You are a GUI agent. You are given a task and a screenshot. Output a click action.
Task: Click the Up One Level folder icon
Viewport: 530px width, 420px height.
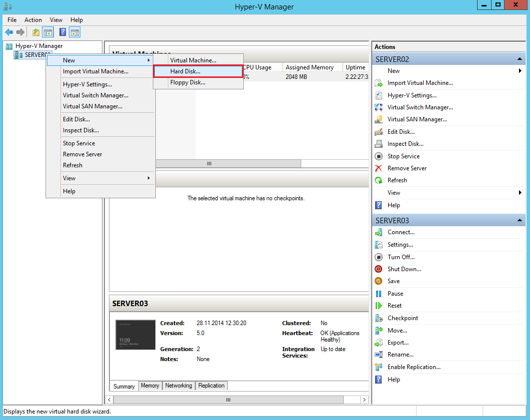tap(36, 32)
